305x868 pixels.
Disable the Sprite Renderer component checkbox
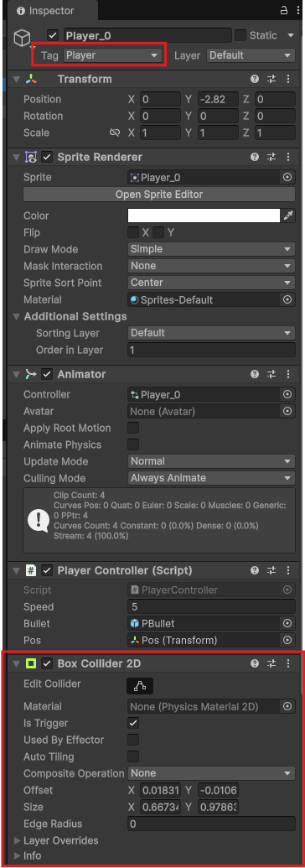pyautogui.click(x=48, y=157)
